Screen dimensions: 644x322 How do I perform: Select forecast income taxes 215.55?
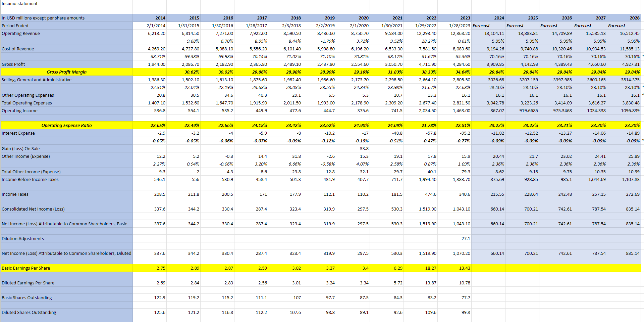click(488, 194)
